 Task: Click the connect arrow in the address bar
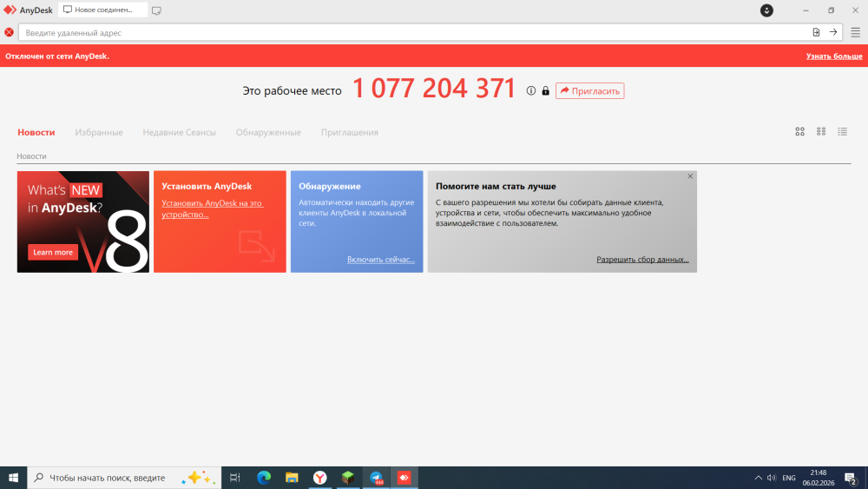[833, 33]
